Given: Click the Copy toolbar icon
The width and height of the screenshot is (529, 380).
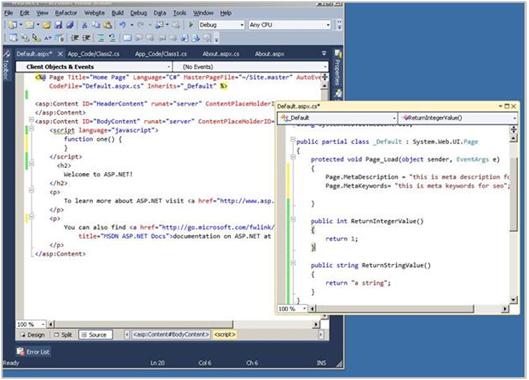Looking at the screenshot, I should pos(96,25).
